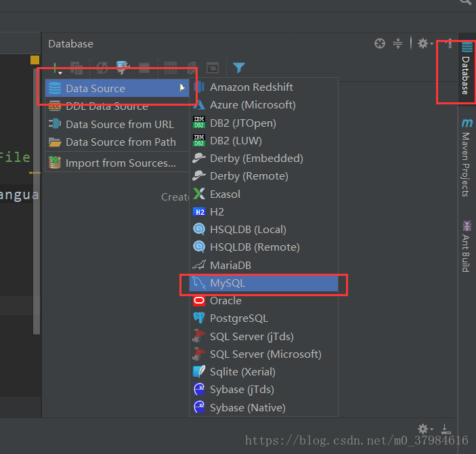Viewport: 476px width, 454px height.
Task: Click the Edit Source pencil icon
Action: pos(192,68)
